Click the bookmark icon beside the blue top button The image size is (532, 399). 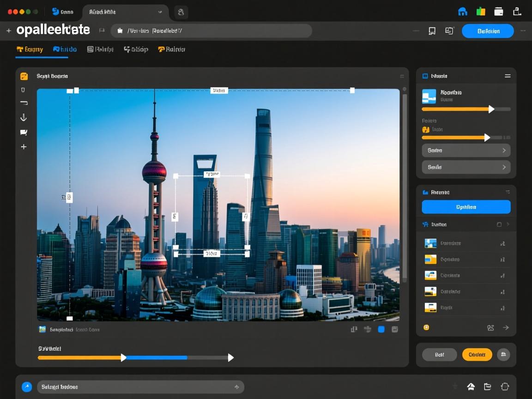point(432,31)
